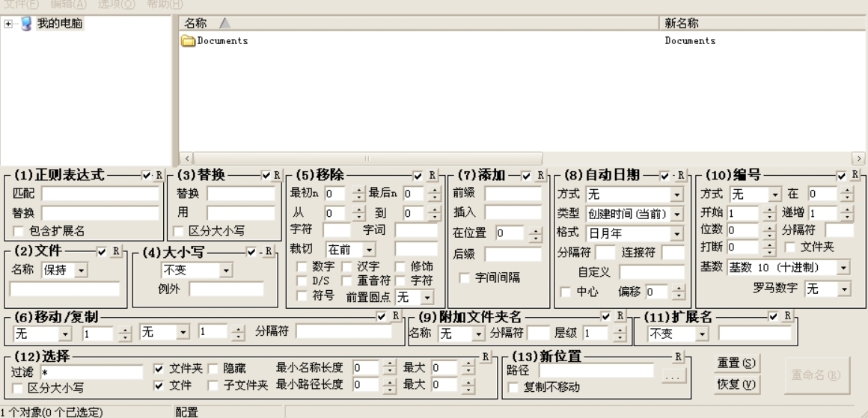
Task: Click the 重命名 button
Action: [816, 375]
